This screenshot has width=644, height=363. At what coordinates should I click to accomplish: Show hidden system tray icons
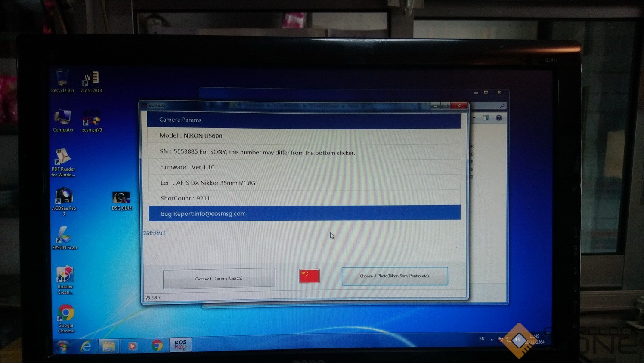pyautogui.click(x=492, y=339)
